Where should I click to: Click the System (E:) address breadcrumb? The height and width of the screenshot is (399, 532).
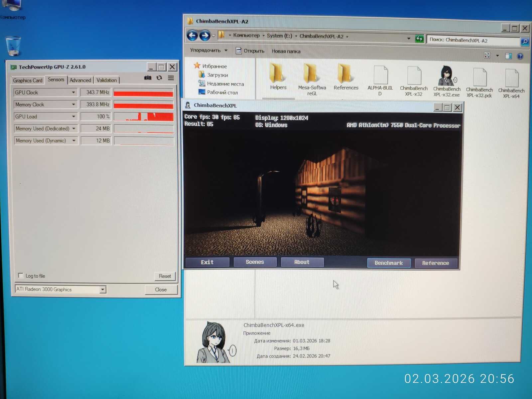point(279,36)
